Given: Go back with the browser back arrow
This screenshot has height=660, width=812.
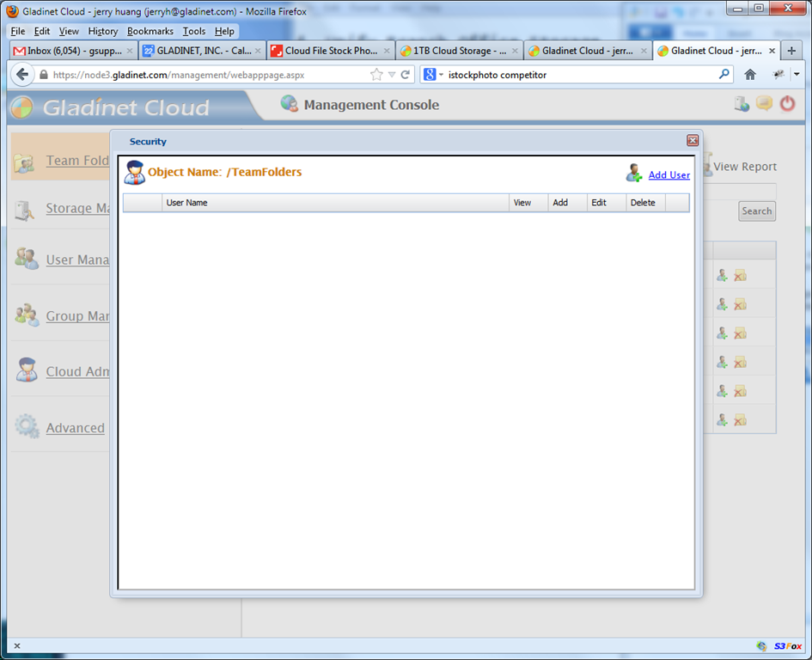Looking at the screenshot, I should click(21, 75).
